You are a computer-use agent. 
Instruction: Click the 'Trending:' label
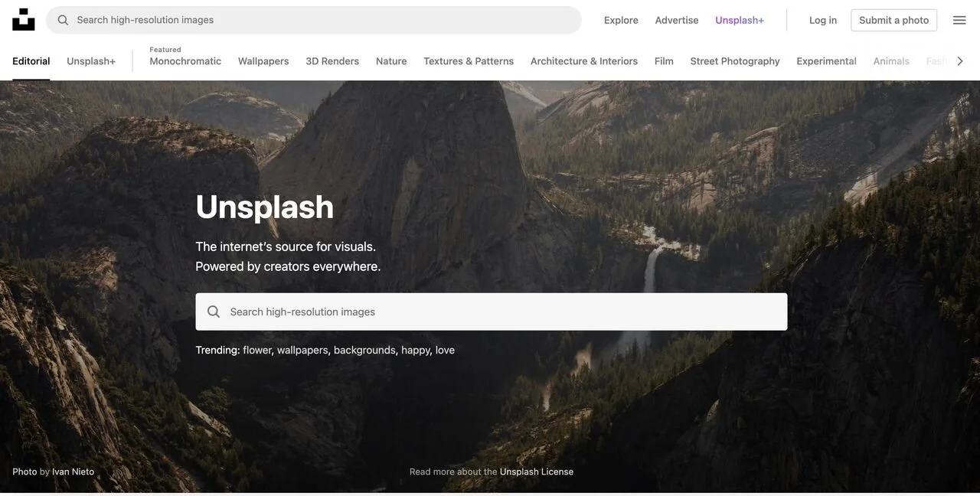[x=217, y=350]
